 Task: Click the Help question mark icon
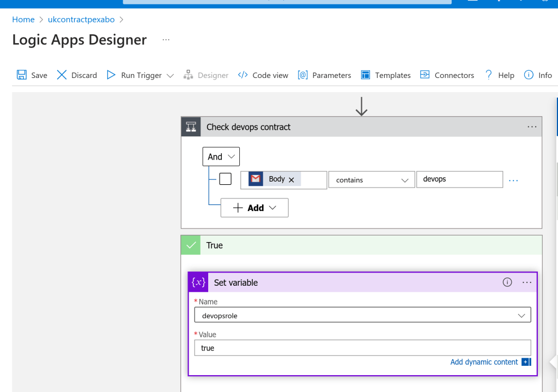tap(489, 75)
